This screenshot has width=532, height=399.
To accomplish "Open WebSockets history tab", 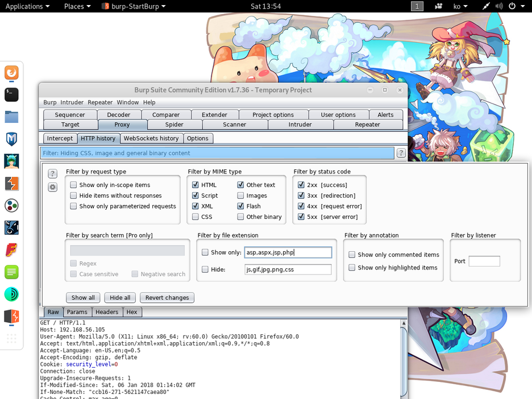I will coord(151,139).
